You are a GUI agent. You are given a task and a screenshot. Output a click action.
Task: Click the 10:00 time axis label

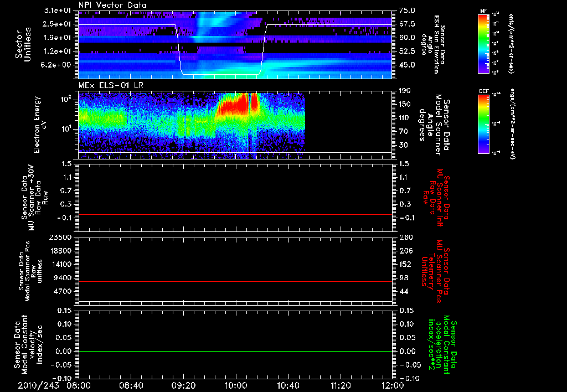[x=235, y=385]
